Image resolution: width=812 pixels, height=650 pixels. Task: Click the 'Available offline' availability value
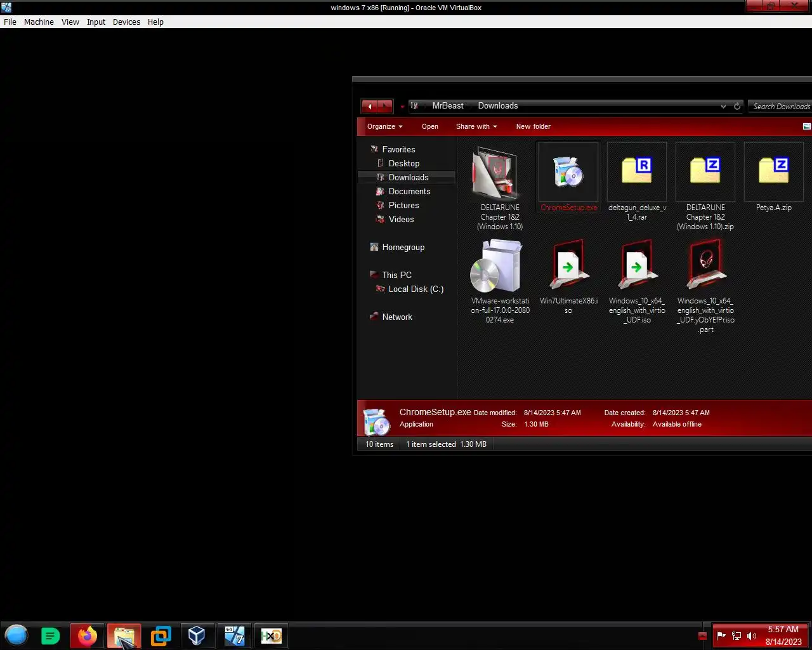677,424
